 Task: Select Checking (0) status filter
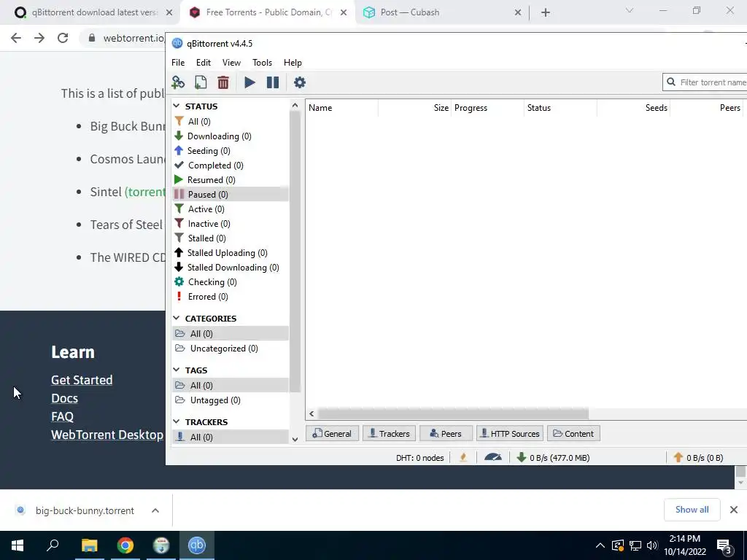tap(231, 282)
